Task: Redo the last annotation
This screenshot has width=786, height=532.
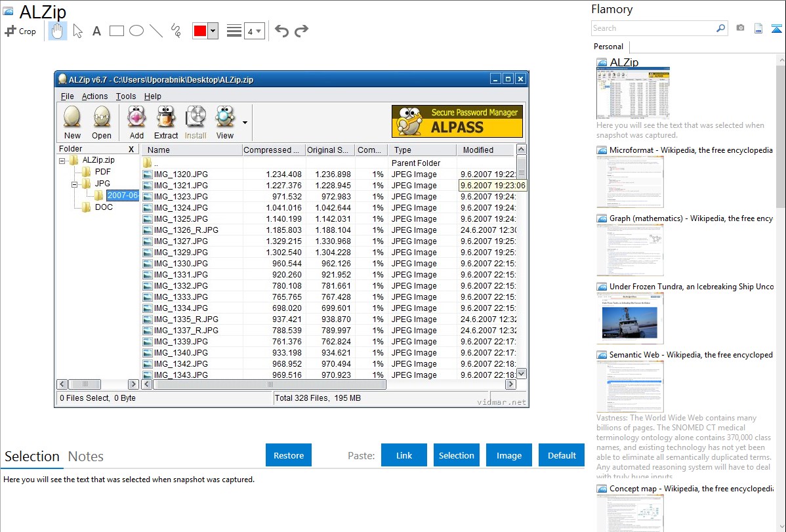Action: point(301,31)
